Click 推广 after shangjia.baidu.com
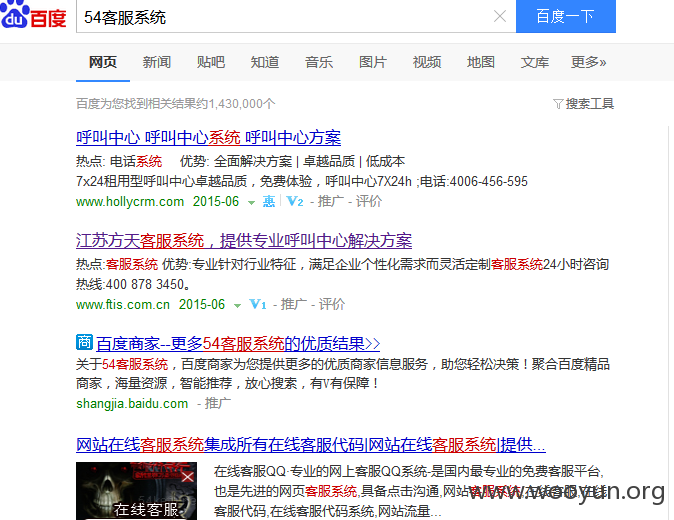This screenshot has width=674, height=520. [x=218, y=403]
